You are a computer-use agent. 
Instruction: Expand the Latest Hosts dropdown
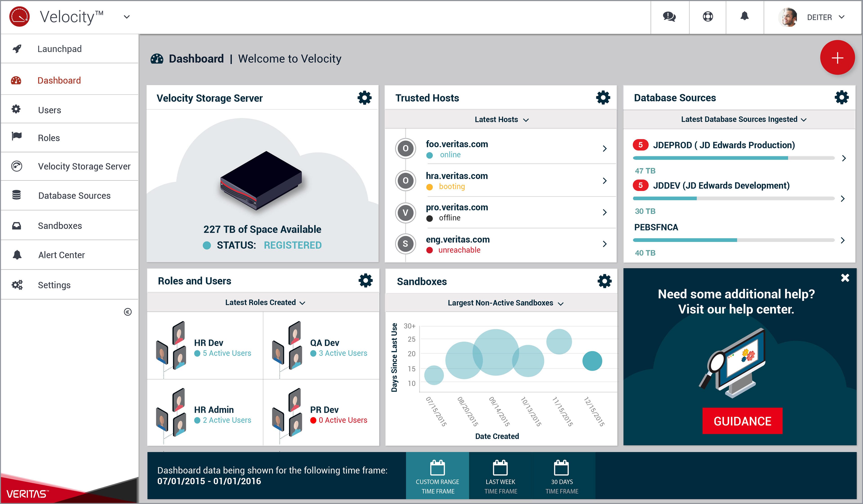click(x=501, y=120)
